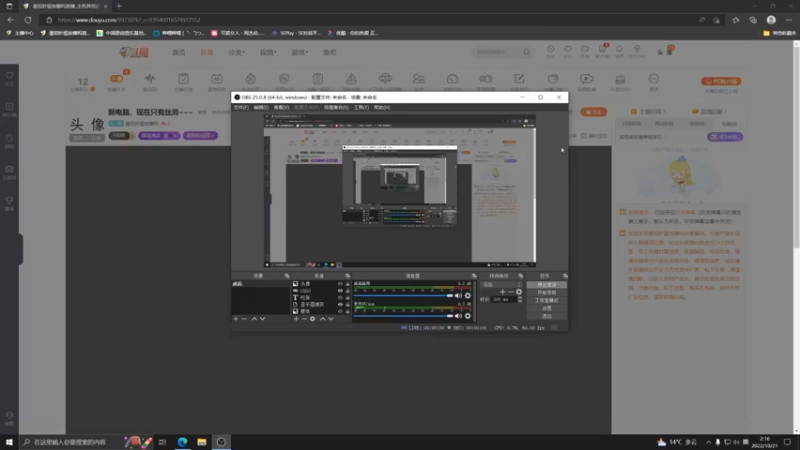Expand the 分类 dropdown in the Douyu navigation
800x450 pixels.
236,52
